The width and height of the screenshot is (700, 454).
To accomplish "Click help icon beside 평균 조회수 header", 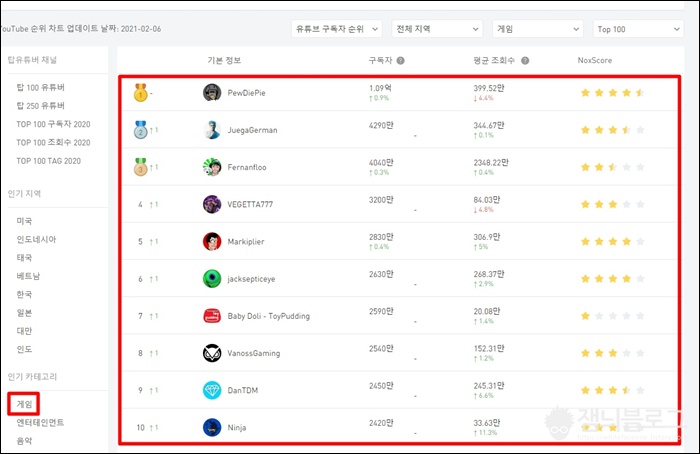I will click(x=525, y=61).
